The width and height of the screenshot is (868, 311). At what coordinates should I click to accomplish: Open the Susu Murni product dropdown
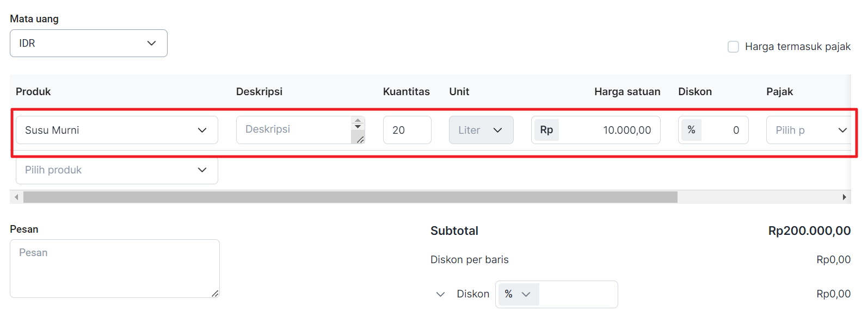coord(116,130)
